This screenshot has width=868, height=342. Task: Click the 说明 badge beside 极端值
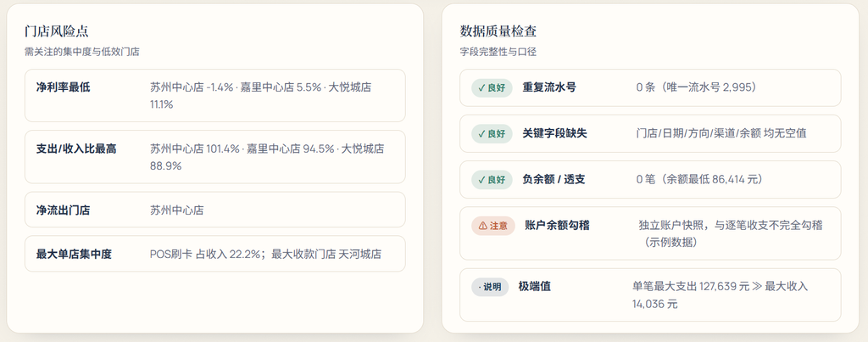click(x=490, y=287)
